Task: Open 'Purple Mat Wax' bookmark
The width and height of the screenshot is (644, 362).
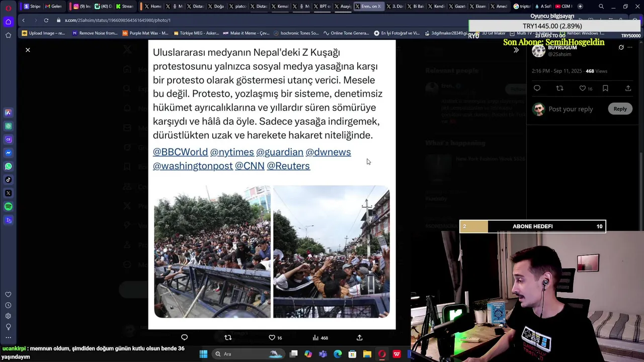Action: 145,33
